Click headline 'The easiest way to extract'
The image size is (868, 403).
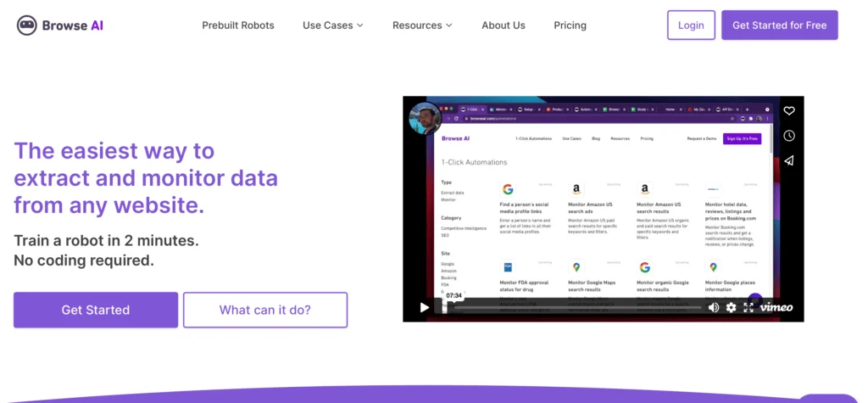(x=146, y=178)
